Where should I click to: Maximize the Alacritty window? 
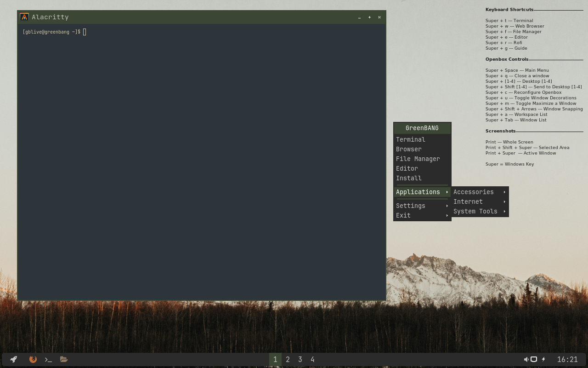(369, 17)
